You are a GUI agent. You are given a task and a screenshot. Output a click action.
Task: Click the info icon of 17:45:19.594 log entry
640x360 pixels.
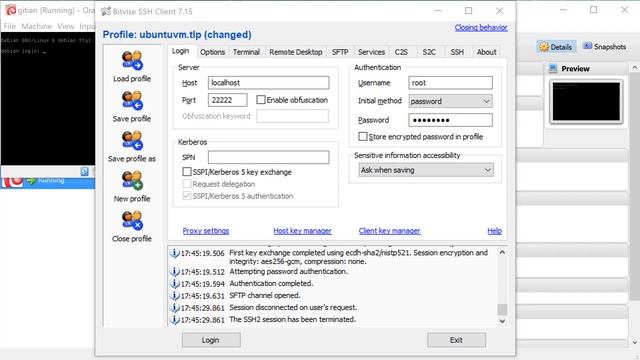click(x=174, y=283)
